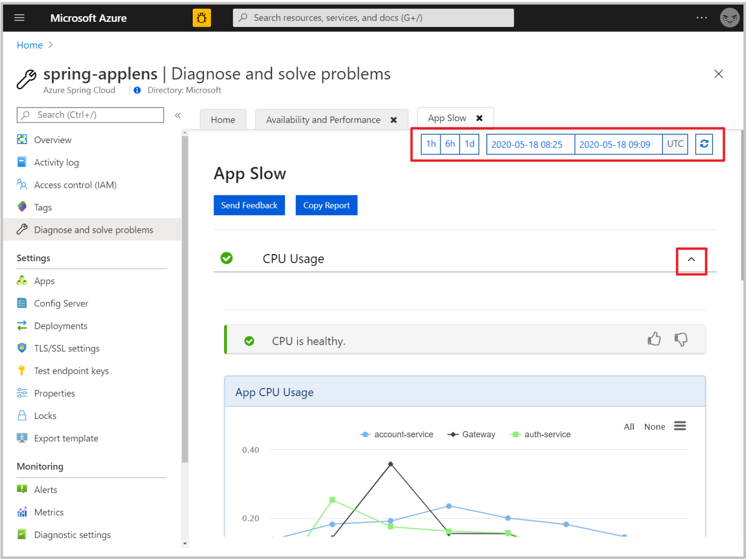The height and width of the screenshot is (560, 747).
Task: Switch to the Home tab
Action: coord(223,120)
